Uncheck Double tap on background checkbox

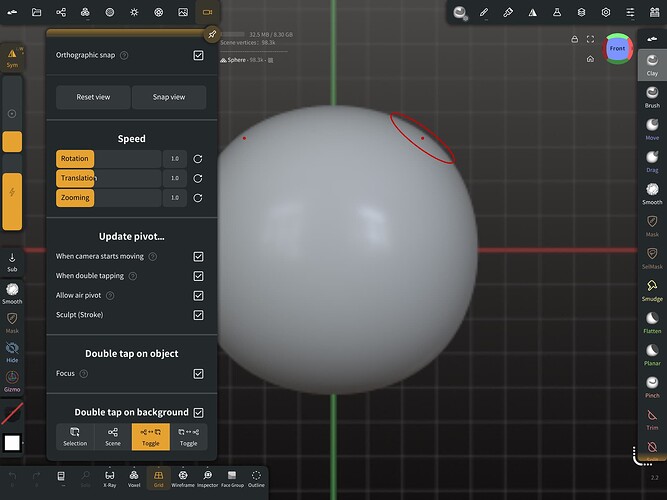(x=198, y=413)
